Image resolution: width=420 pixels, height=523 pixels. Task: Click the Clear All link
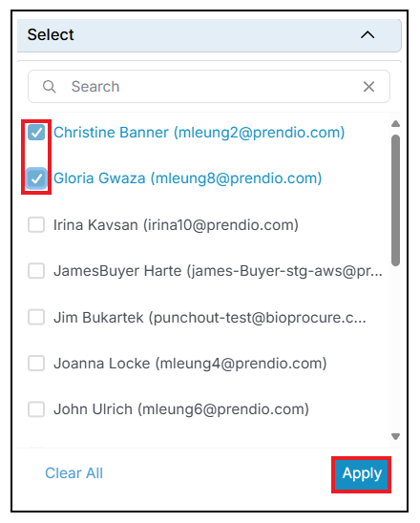74,473
